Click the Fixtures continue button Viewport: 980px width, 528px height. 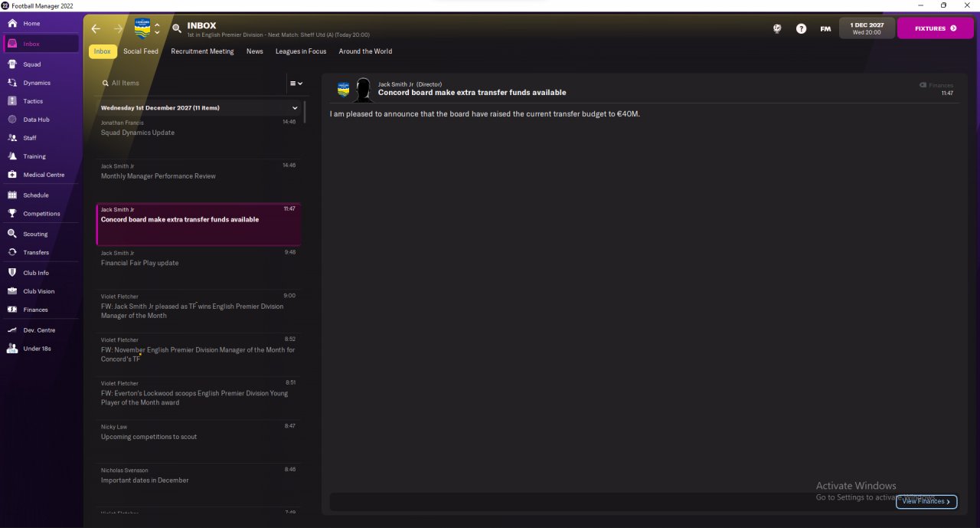pyautogui.click(x=935, y=28)
